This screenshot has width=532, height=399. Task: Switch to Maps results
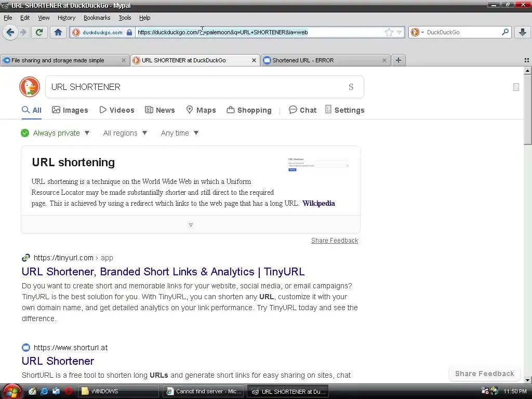201,110
